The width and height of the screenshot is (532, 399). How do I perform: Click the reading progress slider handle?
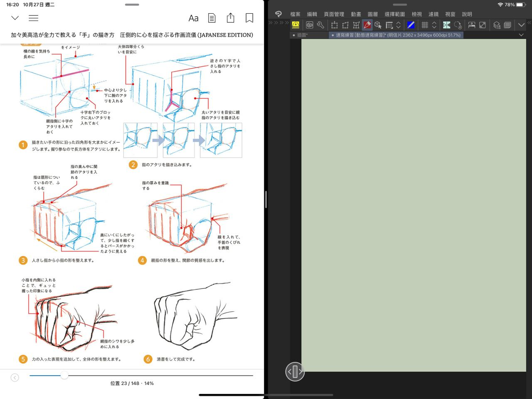coord(64,375)
